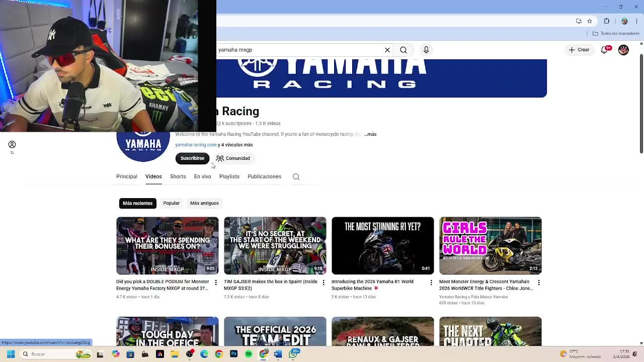Screen dimensions: 644x362
Task: Expand channel description with '...más'
Action: click(x=370, y=134)
